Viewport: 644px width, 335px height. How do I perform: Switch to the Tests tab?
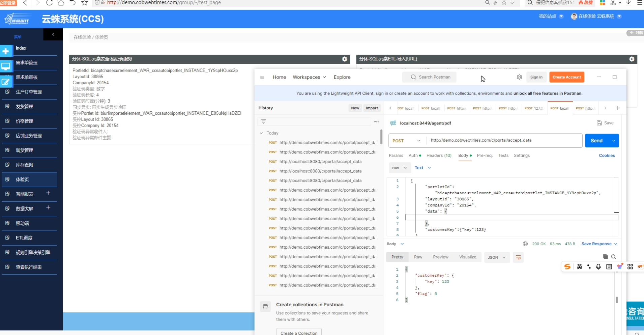click(503, 156)
